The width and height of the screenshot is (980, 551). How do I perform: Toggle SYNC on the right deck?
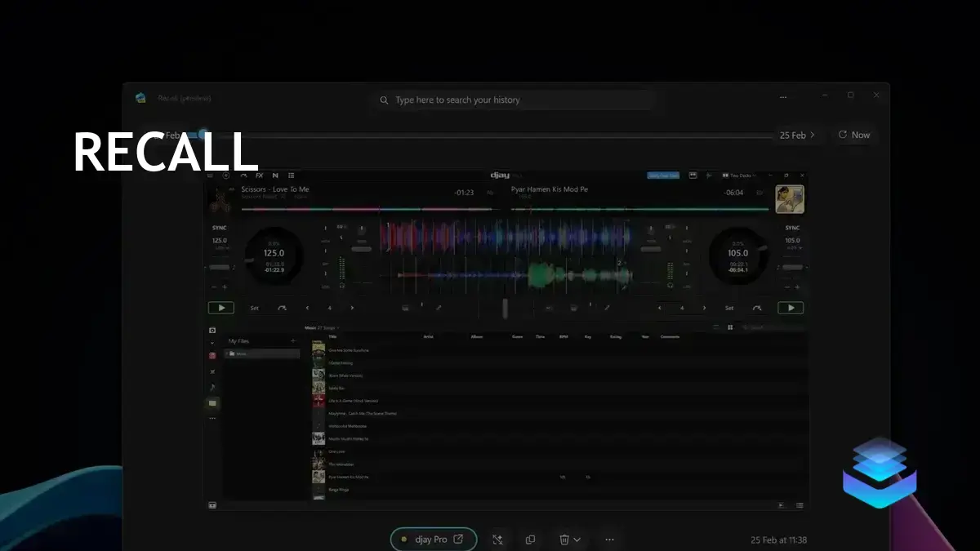click(x=792, y=228)
